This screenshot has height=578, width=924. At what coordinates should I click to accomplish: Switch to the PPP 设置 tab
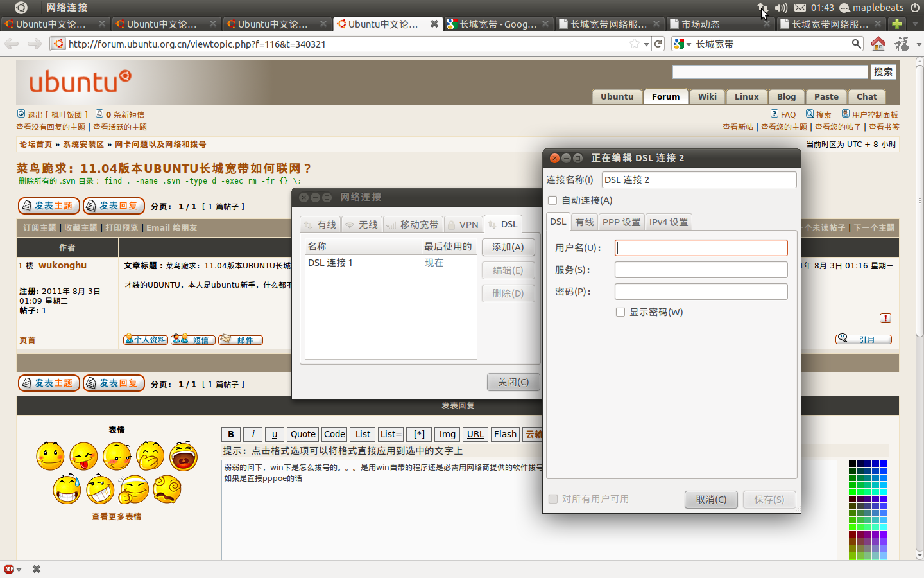[x=621, y=222]
